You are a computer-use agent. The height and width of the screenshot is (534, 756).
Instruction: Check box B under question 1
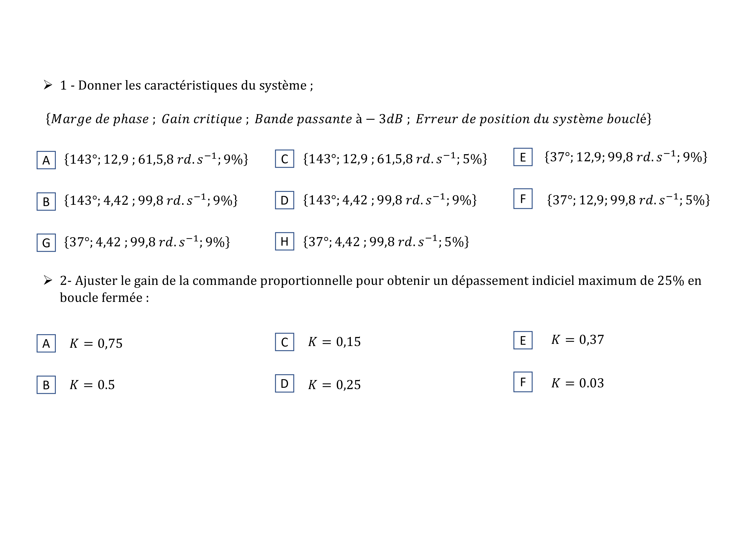46,201
